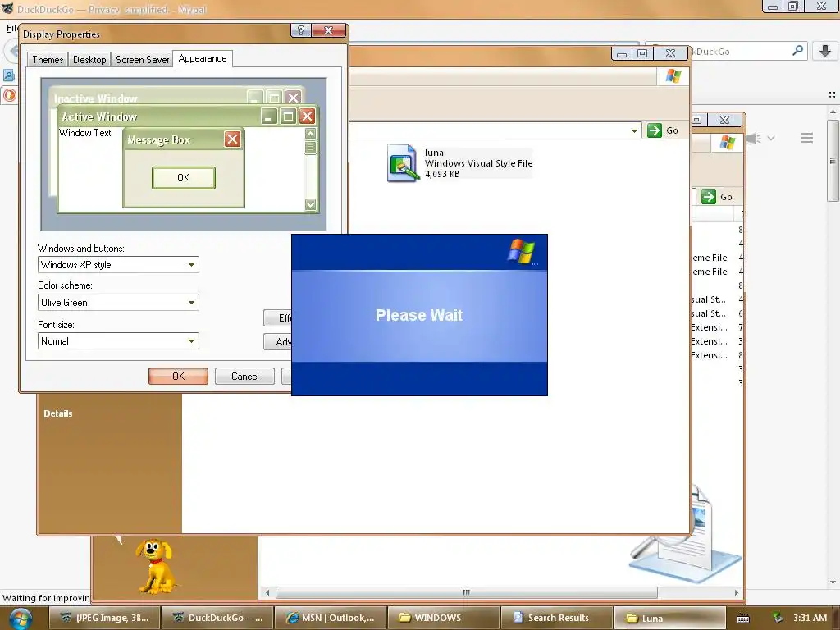The height and width of the screenshot is (630, 840).
Task: Click the speaker icon in the browser toolbar
Action: click(x=754, y=139)
